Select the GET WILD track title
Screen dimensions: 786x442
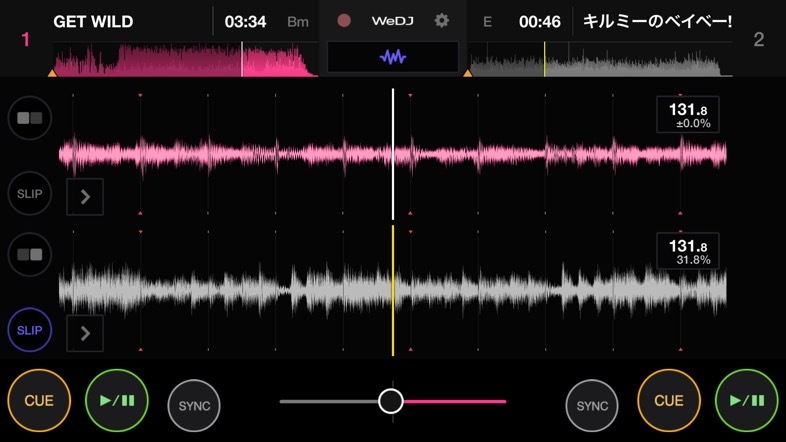(x=93, y=22)
